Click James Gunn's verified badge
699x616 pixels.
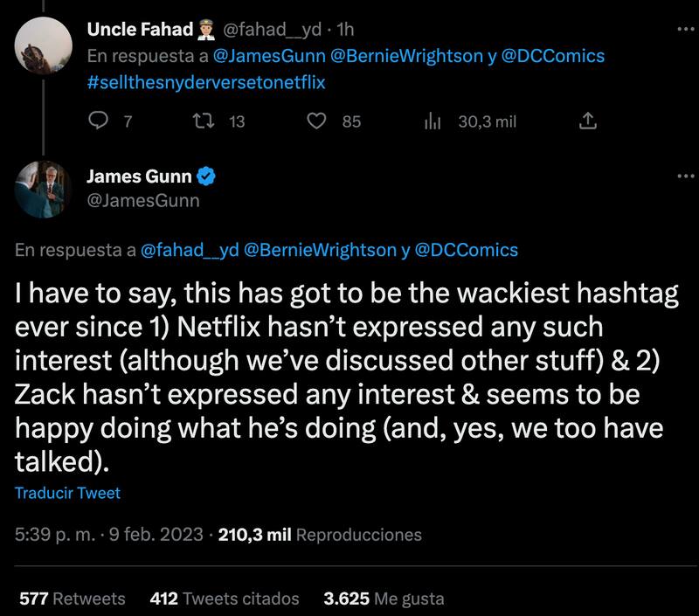click(x=207, y=176)
